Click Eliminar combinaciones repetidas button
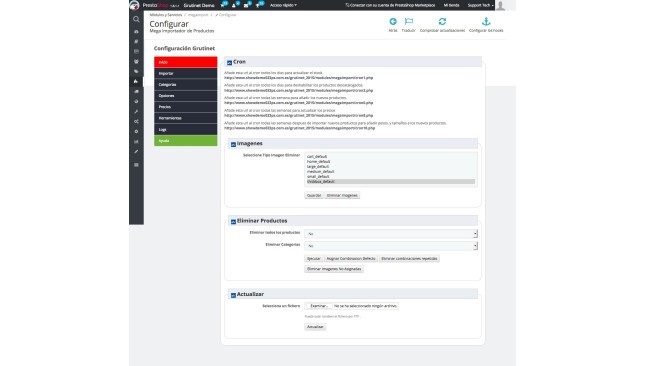Image resolution: width=646 pixels, height=366 pixels. tap(409, 258)
